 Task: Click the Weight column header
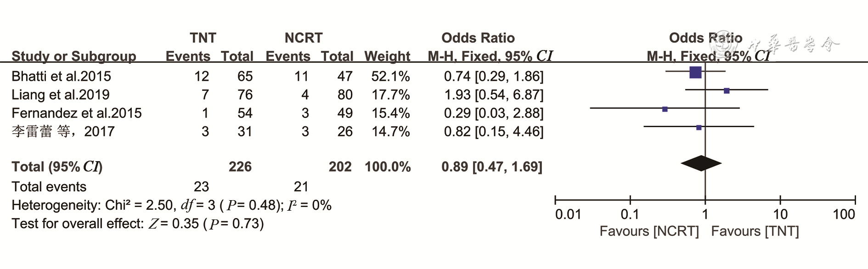coord(387,56)
